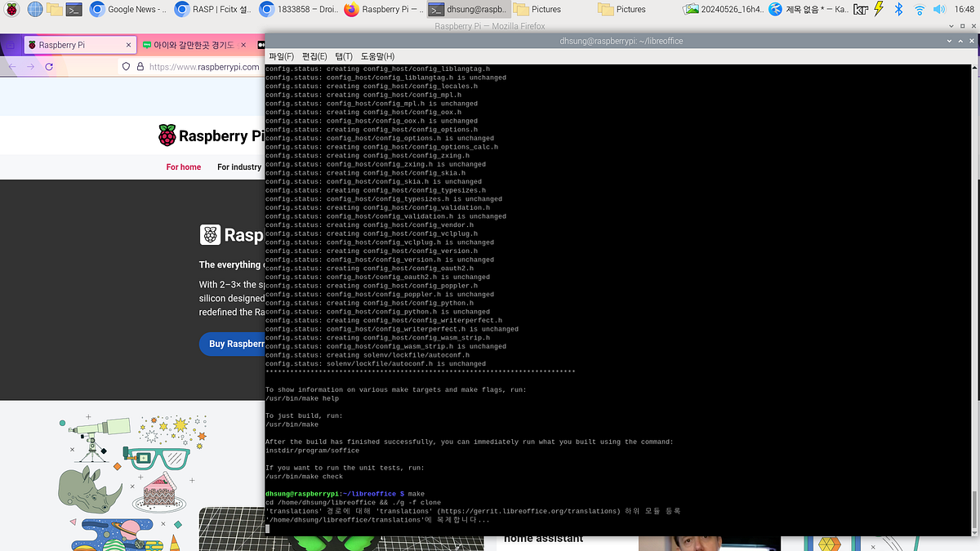980x551 pixels.
Task: Switch to the 1833858 – Droi.. Chromium window
Action: (x=299, y=10)
